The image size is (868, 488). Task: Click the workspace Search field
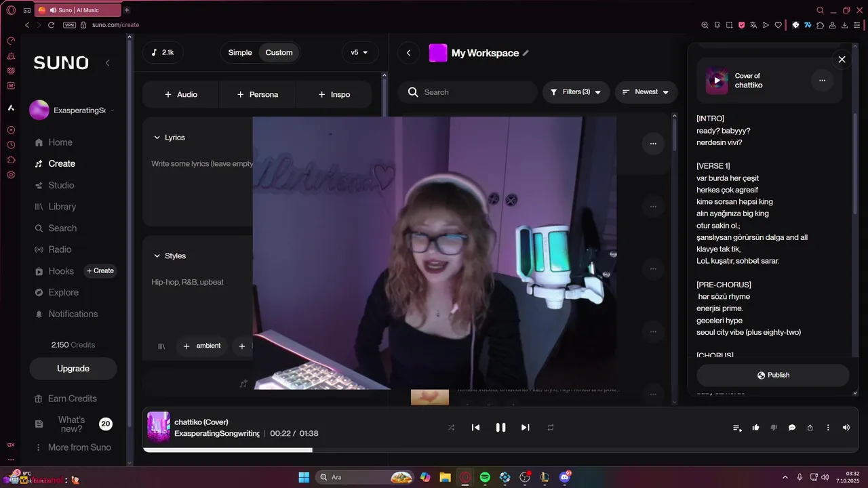click(x=468, y=92)
